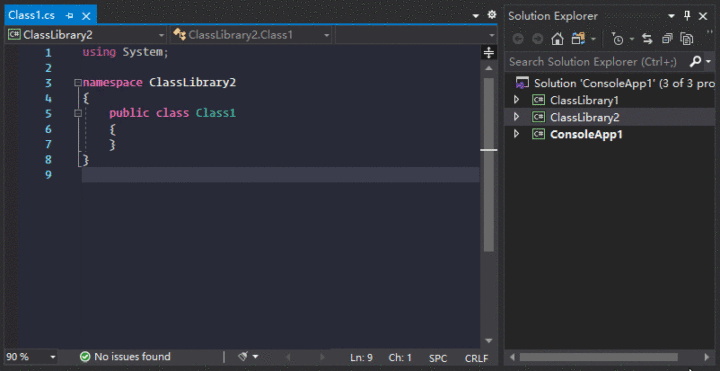Click Solution Explorer scroll left arrow
The height and width of the screenshot is (371, 720).
tap(512, 357)
